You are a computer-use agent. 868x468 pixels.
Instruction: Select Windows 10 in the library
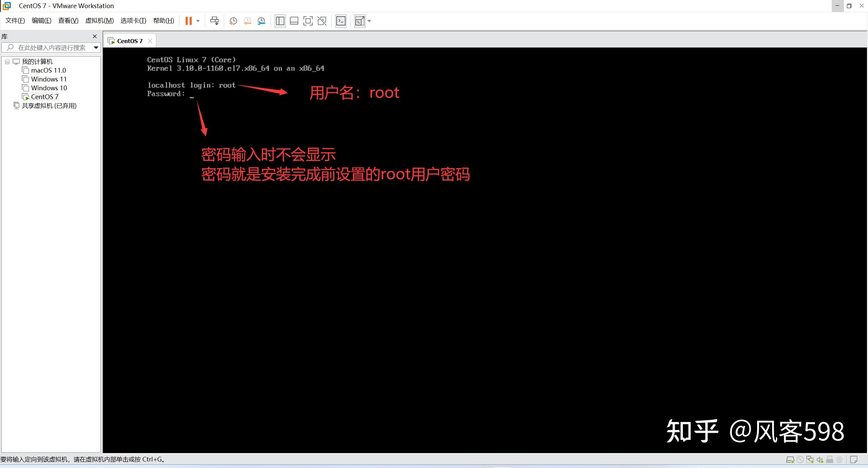[x=49, y=88]
